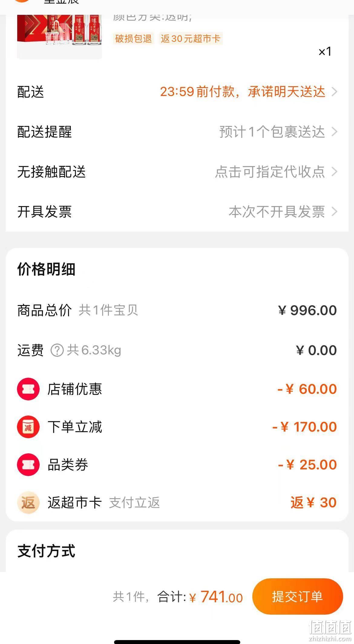Tap the 下单立减 red envelope icon
354x644 pixels.
click(x=28, y=427)
